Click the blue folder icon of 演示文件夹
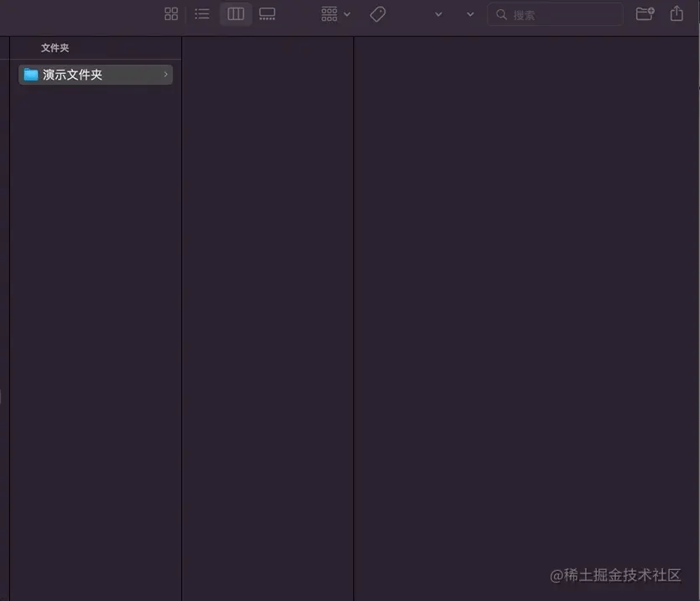The image size is (700, 601). click(30, 74)
